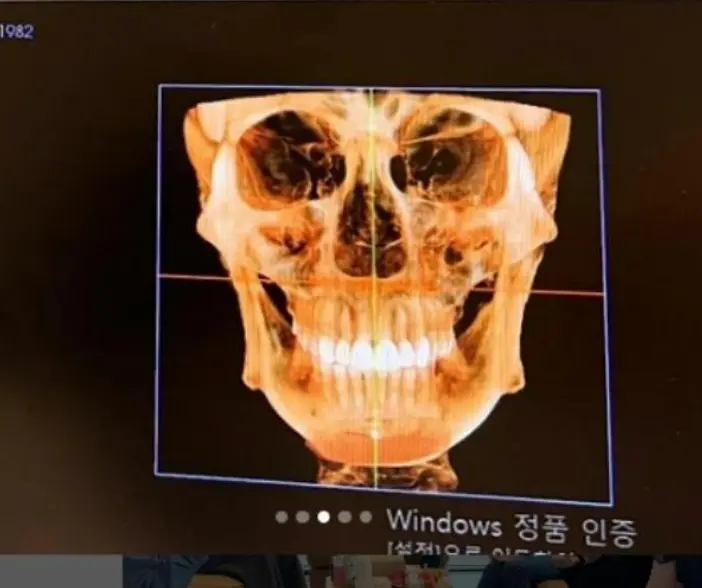Click the bottom-right corner of the blue bounding box
This screenshot has height=588, width=702.
[611, 502]
